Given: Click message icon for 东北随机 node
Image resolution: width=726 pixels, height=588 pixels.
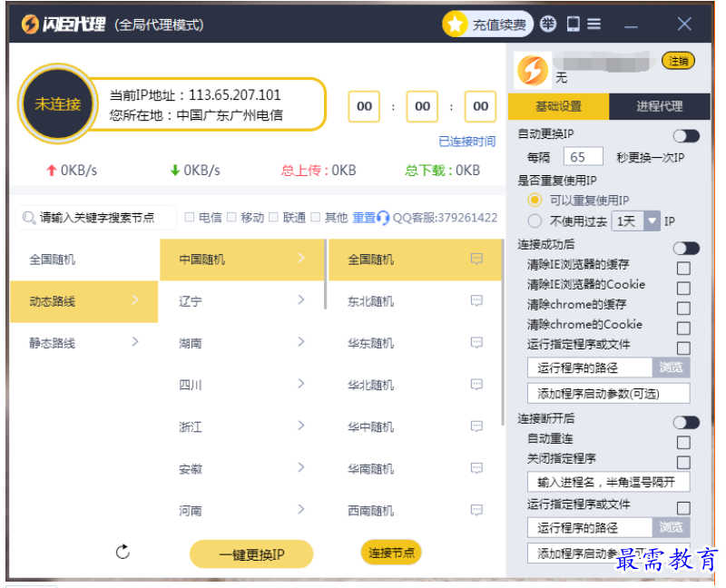Looking at the screenshot, I should tap(476, 300).
